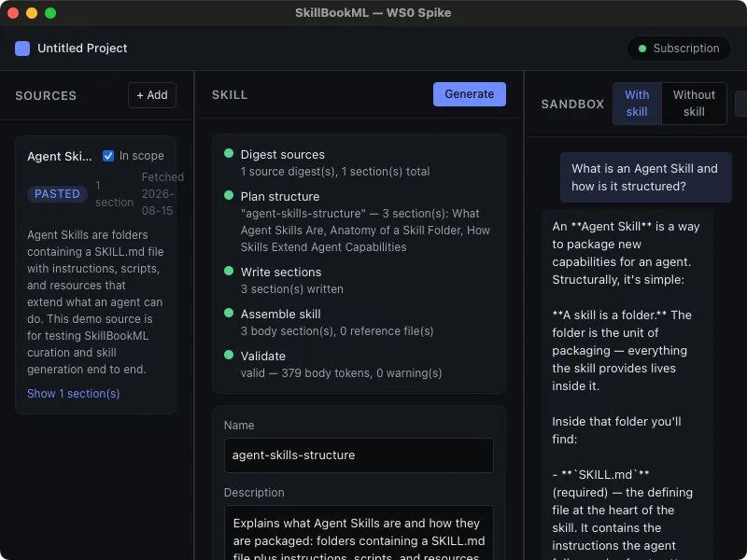
Task: Click the Generate button
Action: click(470, 94)
